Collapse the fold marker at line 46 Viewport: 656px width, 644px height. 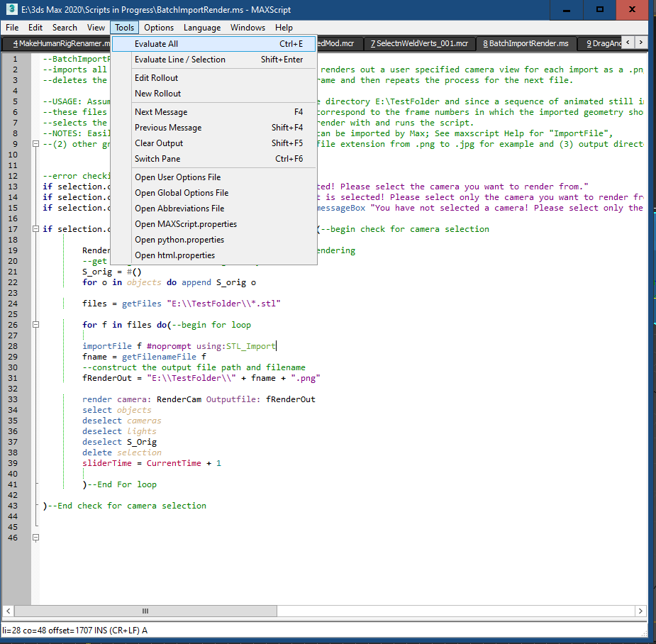click(35, 538)
